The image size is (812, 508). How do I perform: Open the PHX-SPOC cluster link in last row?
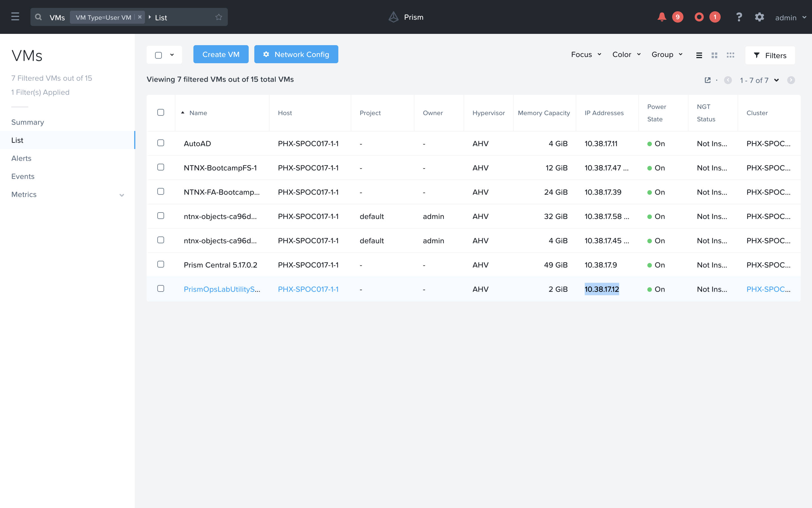[x=768, y=289]
